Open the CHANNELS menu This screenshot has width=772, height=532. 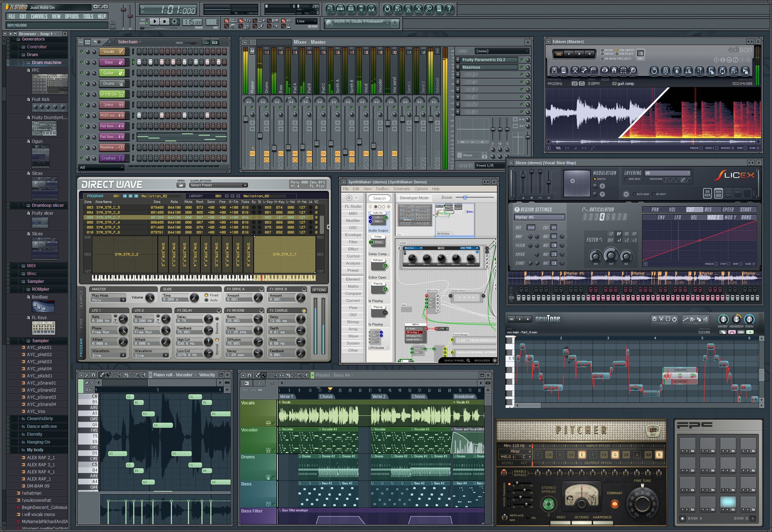[x=39, y=16]
